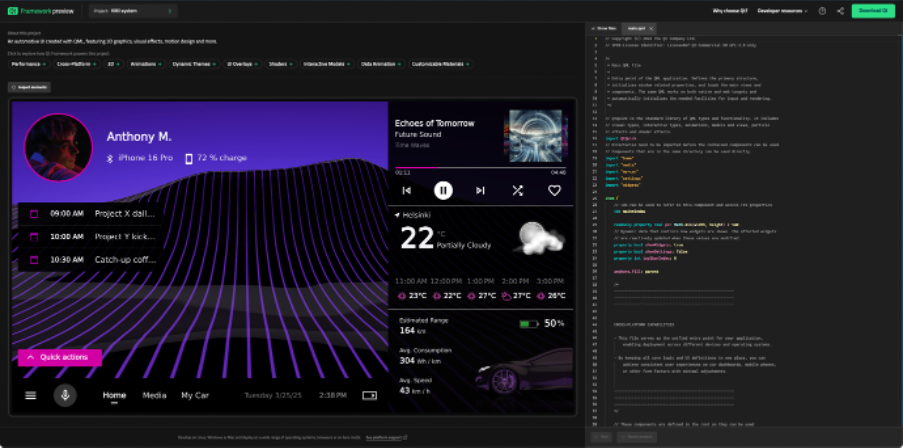Expand the Quick actions panel

pyautogui.click(x=59, y=357)
